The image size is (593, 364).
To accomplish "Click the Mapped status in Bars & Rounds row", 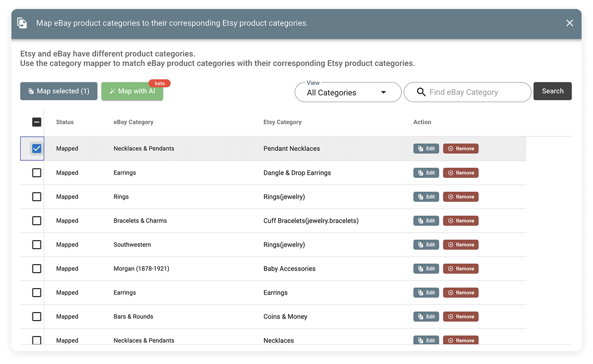I will [67, 317].
